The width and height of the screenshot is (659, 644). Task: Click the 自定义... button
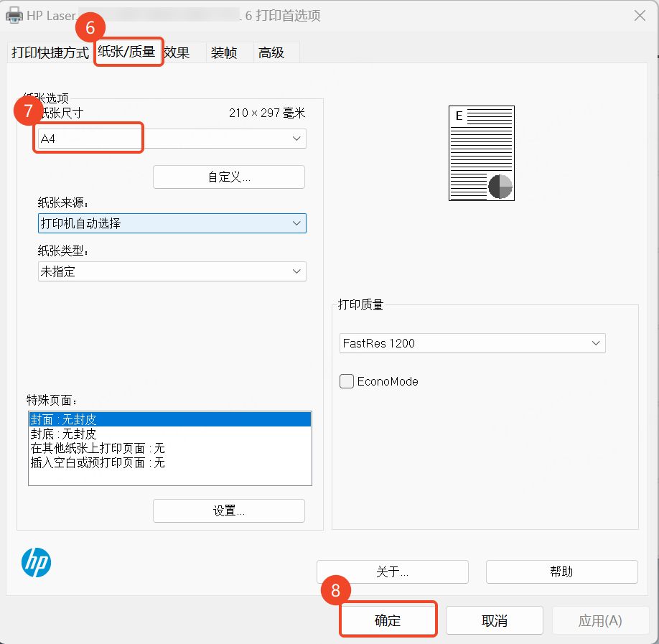pos(229,177)
